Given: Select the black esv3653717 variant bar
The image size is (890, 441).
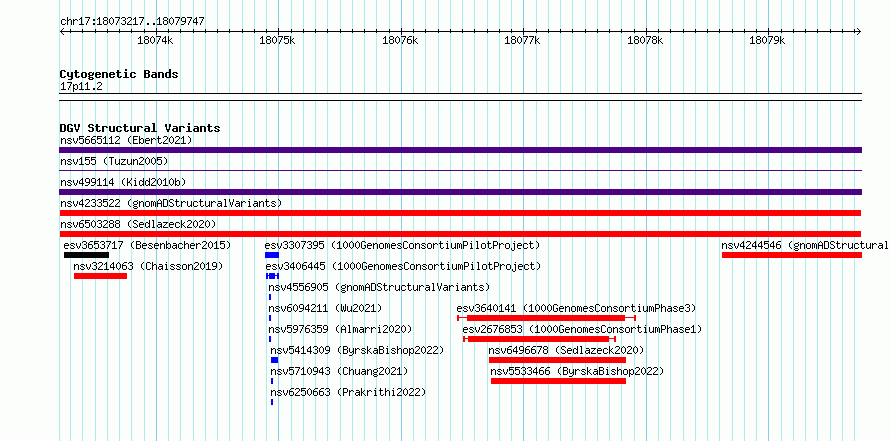Looking at the screenshot, I should (x=86, y=255).
